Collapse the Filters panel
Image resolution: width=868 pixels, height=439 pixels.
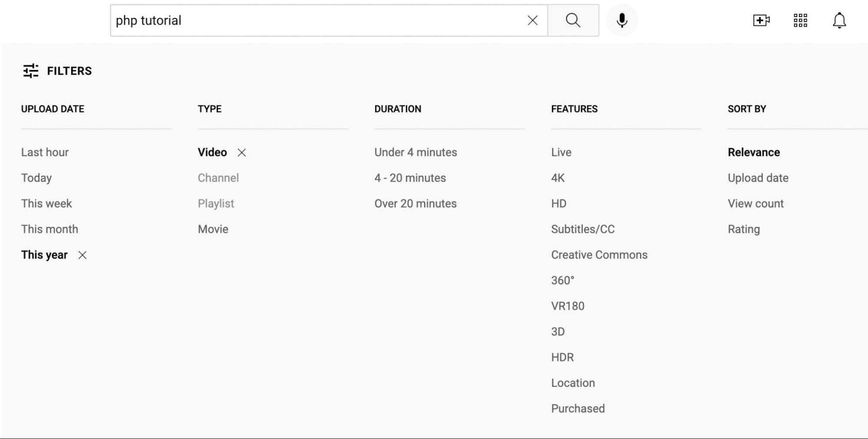coord(57,71)
